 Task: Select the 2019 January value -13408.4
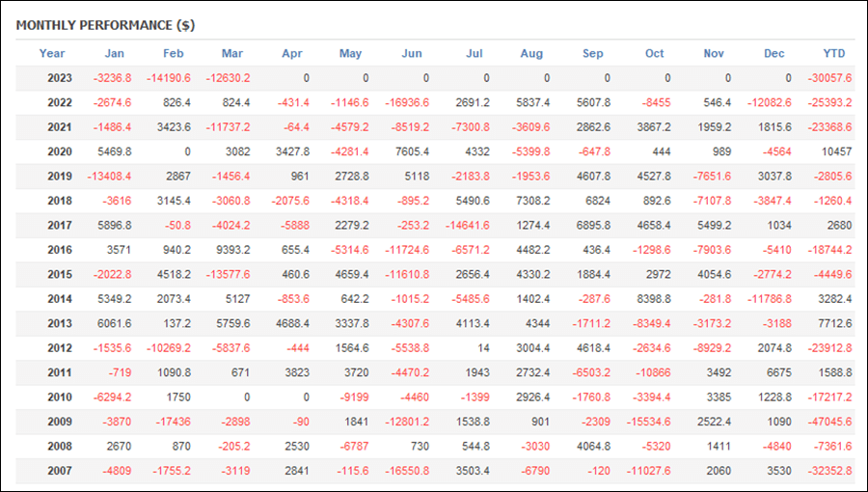click(109, 177)
